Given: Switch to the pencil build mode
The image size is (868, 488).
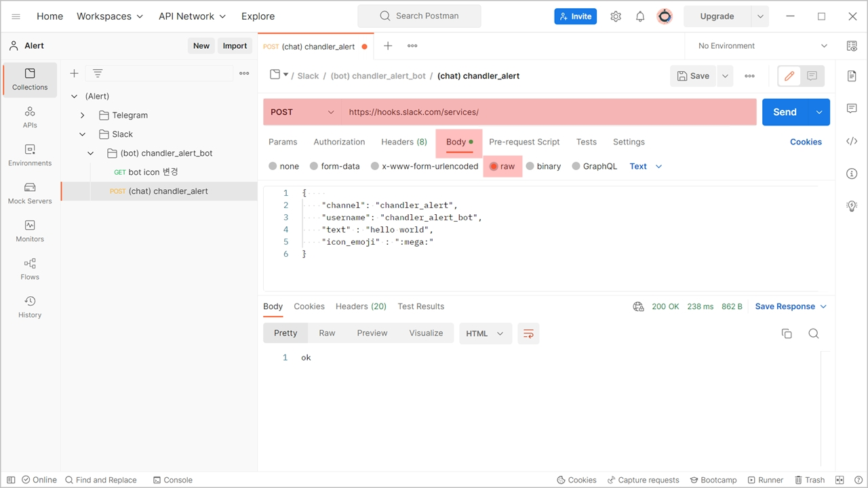Looking at the screenshot, I should tap(789, 76).
